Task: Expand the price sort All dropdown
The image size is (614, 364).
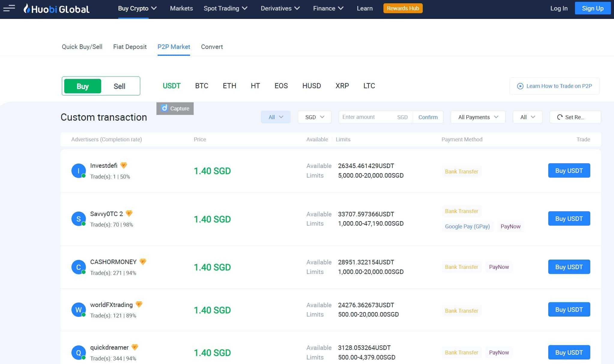Action: [275, 117]
